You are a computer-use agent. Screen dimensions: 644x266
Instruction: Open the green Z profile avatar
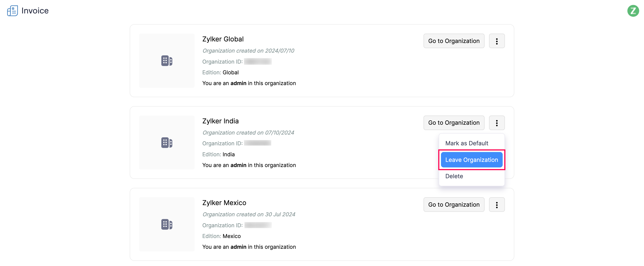633,11
